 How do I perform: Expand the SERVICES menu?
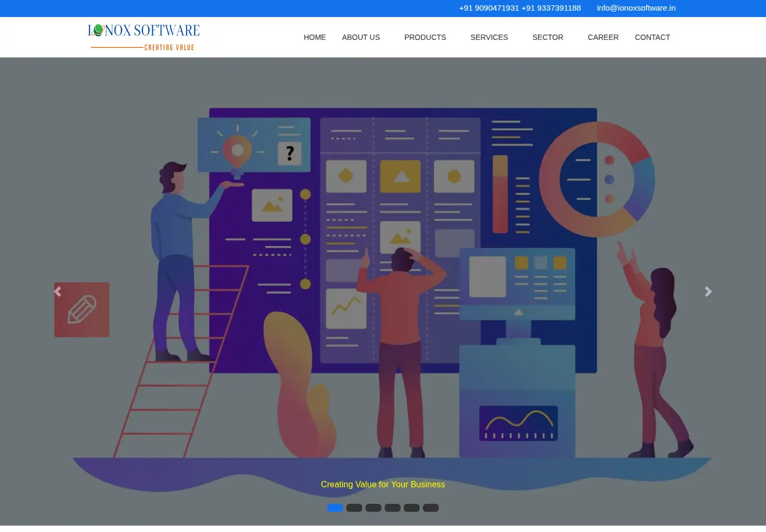click(x=489, y=37)
